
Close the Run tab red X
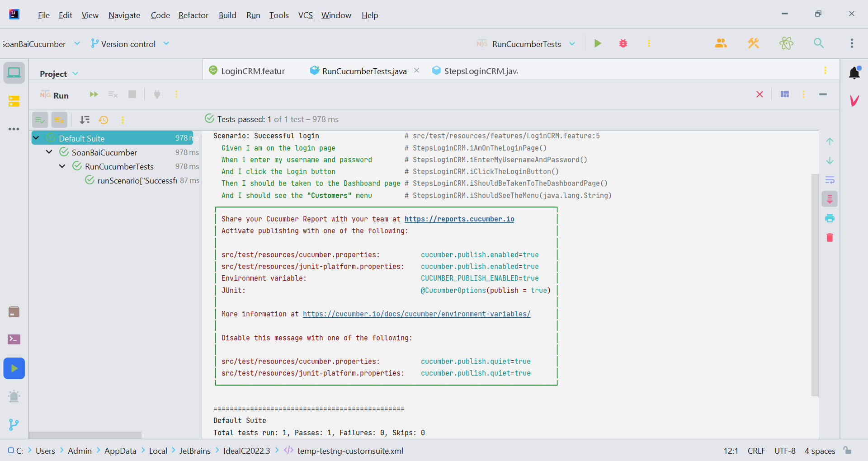coord(759,94)
